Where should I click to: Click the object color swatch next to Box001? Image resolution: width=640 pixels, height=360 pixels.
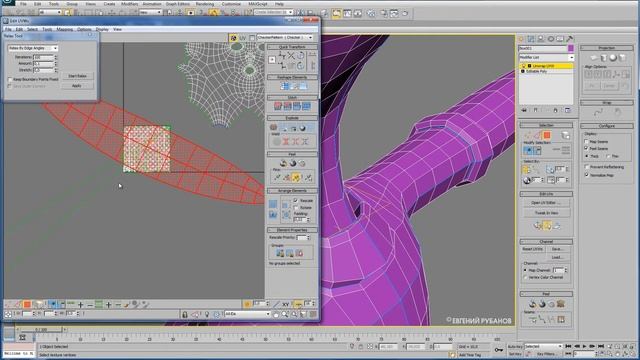(x=571, y=49)
